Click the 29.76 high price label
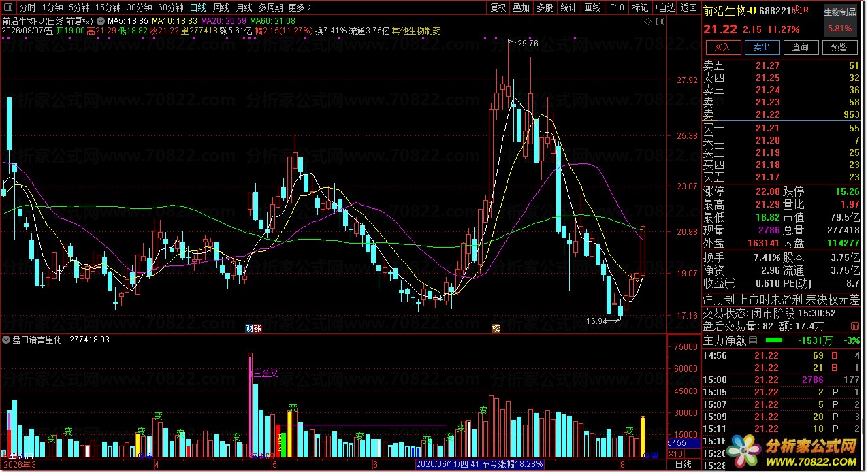Viewport: 868px width, 473px height. (x=528, y=43)
